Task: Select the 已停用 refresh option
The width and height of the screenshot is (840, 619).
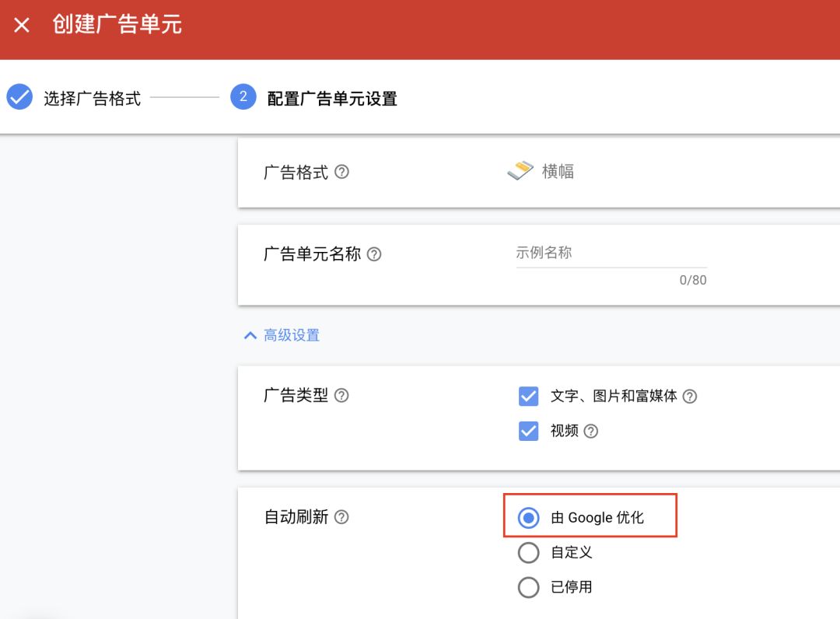Action: 528,587
